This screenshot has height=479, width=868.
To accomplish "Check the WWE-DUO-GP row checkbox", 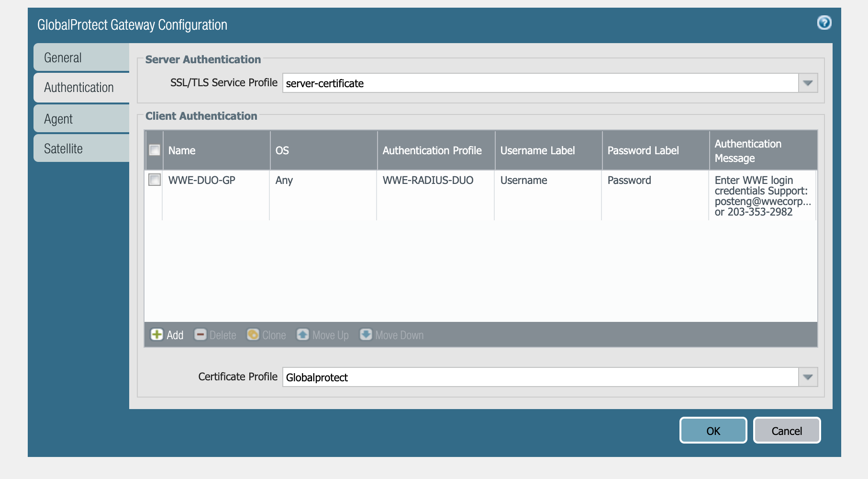I will pos(155,180).
